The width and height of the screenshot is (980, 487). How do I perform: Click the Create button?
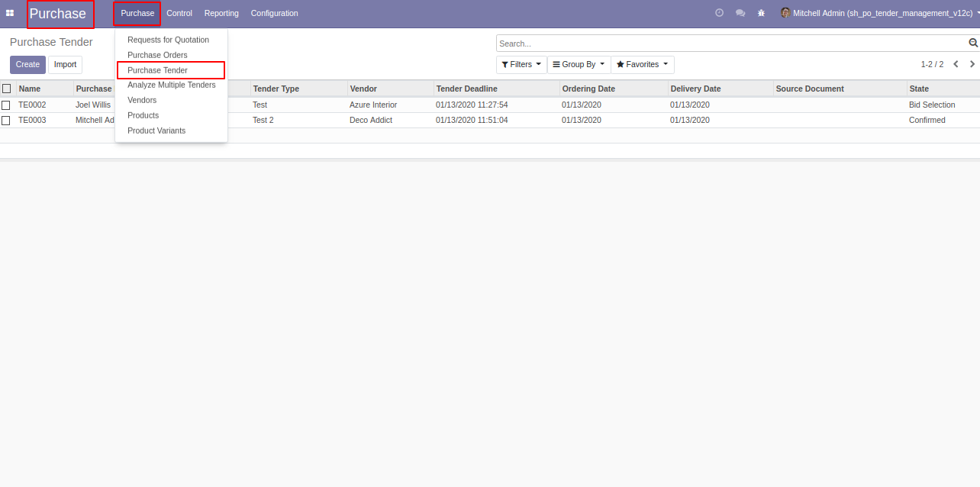point(27,65)
